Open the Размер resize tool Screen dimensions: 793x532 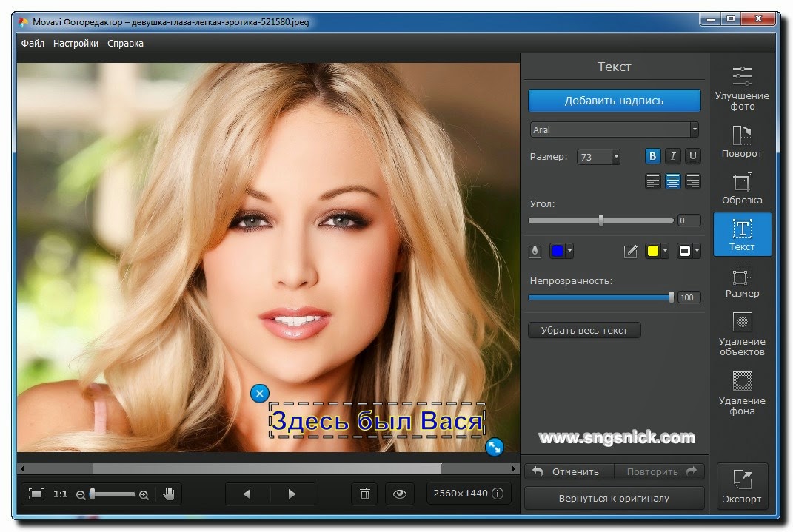[x=742, y=281]
